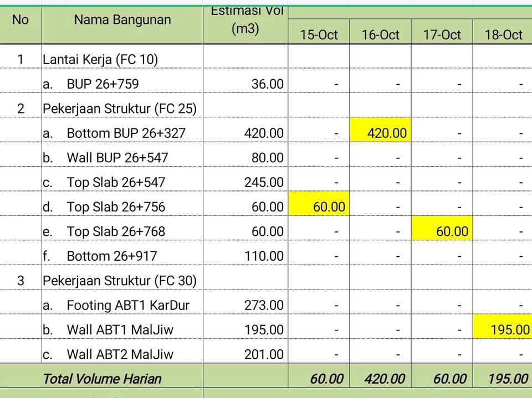Click the 420.00 estimated volume cell

tap(245, 130)
